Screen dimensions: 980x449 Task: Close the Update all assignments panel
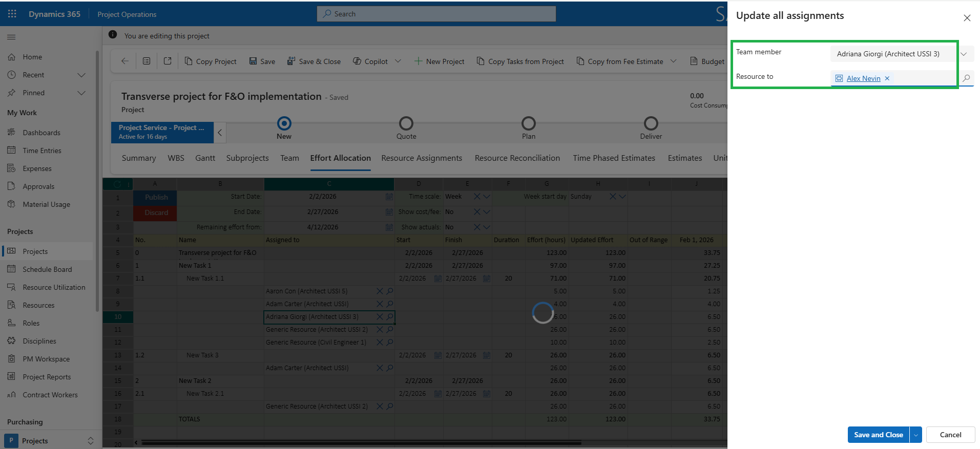point(967,18)
